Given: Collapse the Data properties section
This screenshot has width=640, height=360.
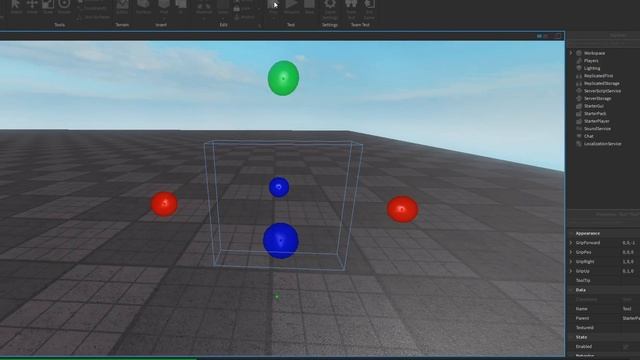Looking at the screenshot, I should pyautogui.click(x=571, y=290).
